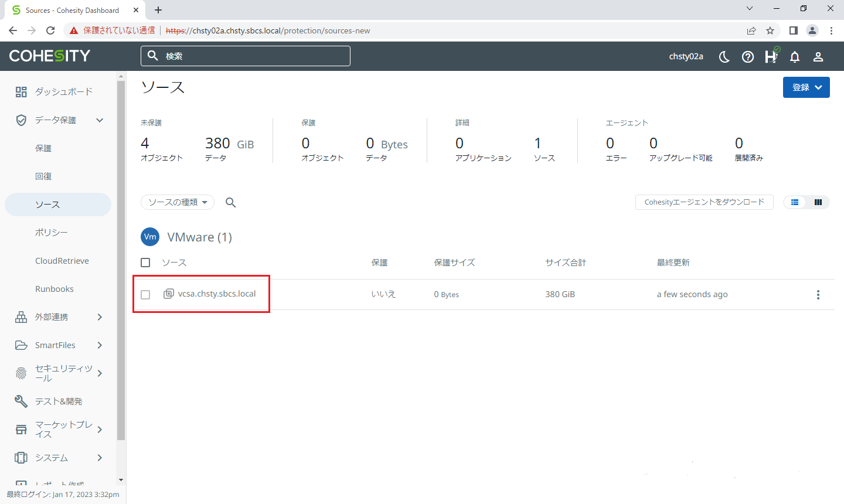The image size is (844, 504).
Task: Expand the システム menu section
Action: (100, 458)
